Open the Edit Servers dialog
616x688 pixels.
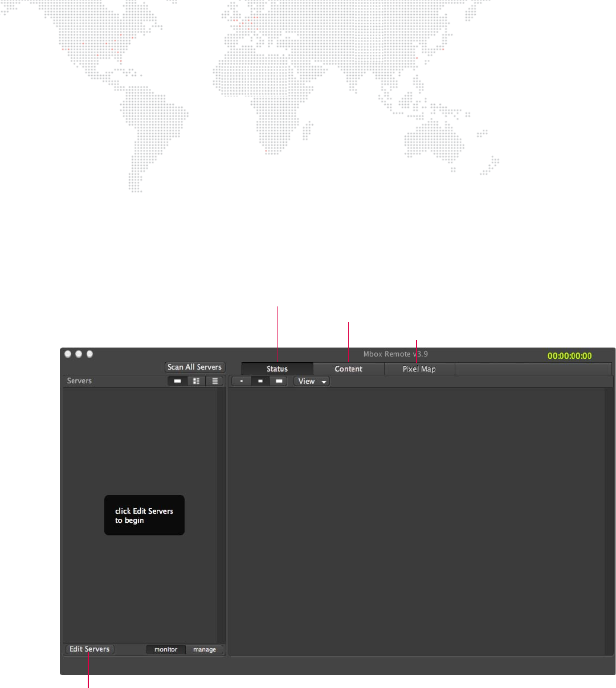pos(89,649)
